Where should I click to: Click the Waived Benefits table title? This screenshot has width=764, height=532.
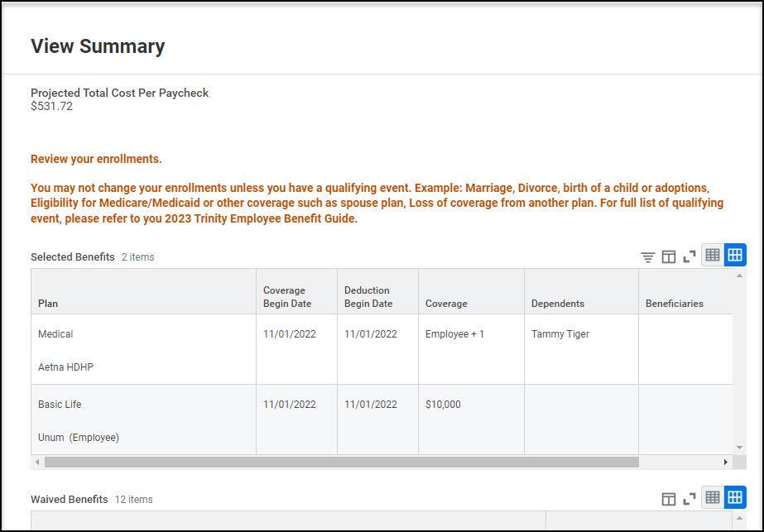pos(70,500)
